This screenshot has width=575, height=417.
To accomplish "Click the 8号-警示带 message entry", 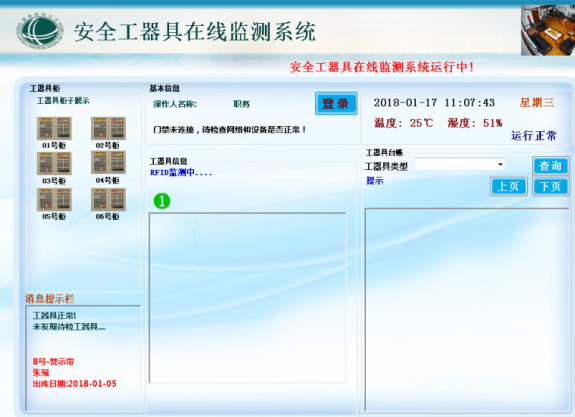I will click(53, 362).
